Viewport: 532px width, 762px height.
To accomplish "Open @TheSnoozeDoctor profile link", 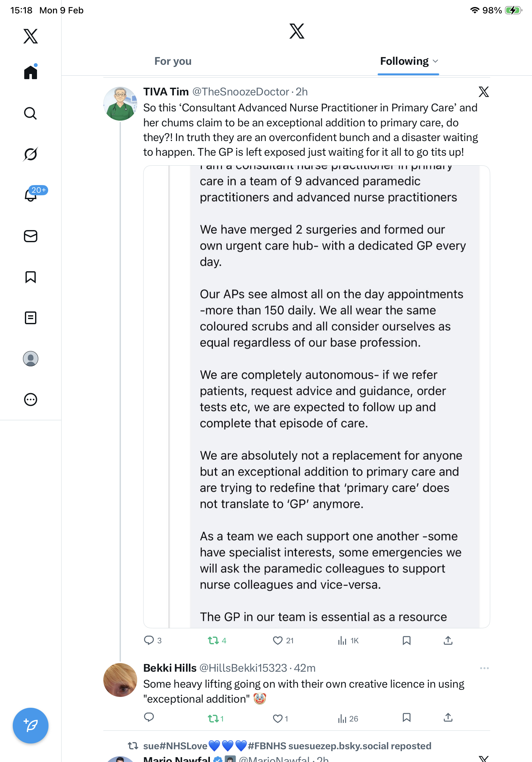I will click(x=240, y=92).
